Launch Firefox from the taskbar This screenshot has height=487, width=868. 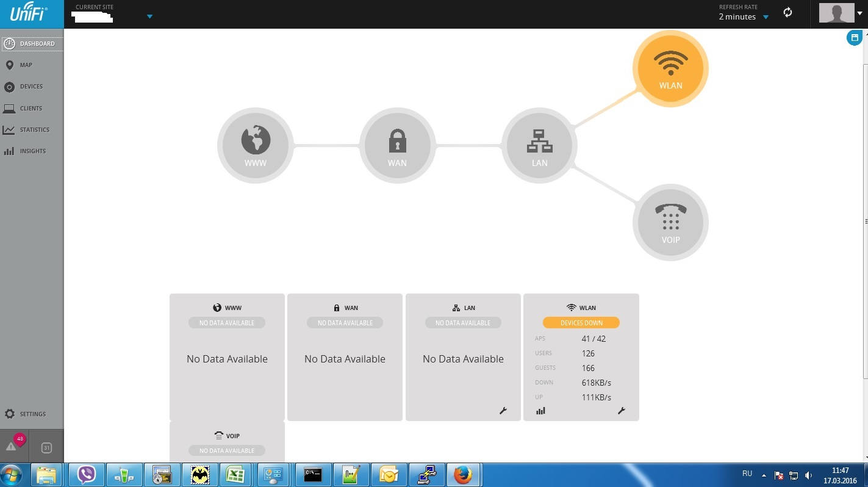[463, 474]
